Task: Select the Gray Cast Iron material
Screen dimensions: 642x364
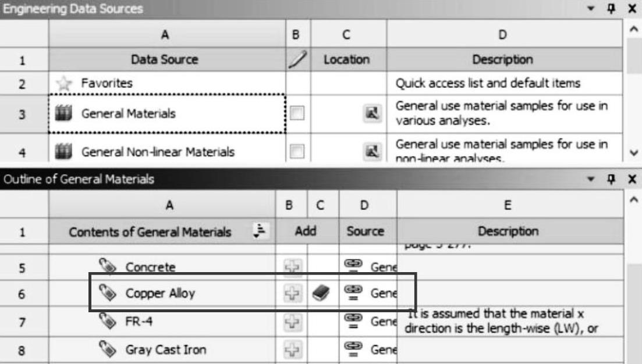Action: (x=165, y=350)
